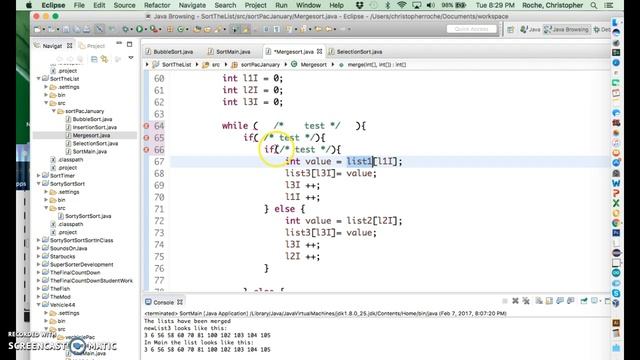640x360 pixels.
Task: Click the New Java Class green C icon
Action: click(x=180, y=29)
